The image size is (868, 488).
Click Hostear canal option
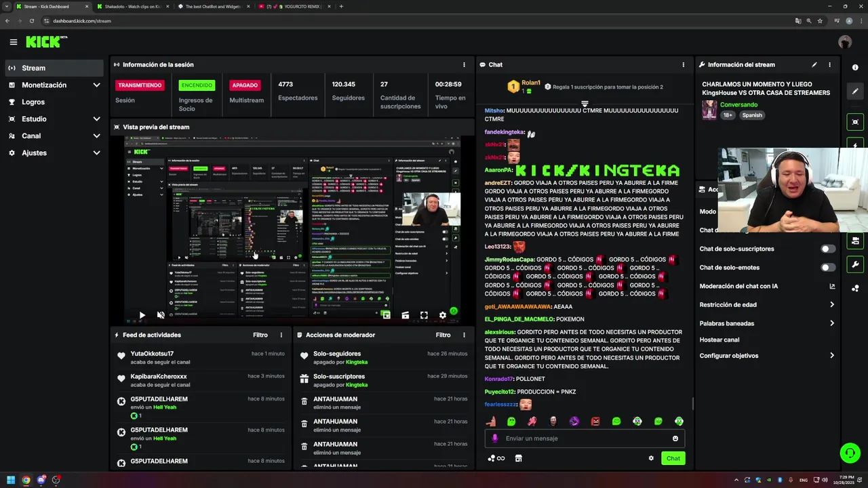pyautogui.click(x=719, y=340)
